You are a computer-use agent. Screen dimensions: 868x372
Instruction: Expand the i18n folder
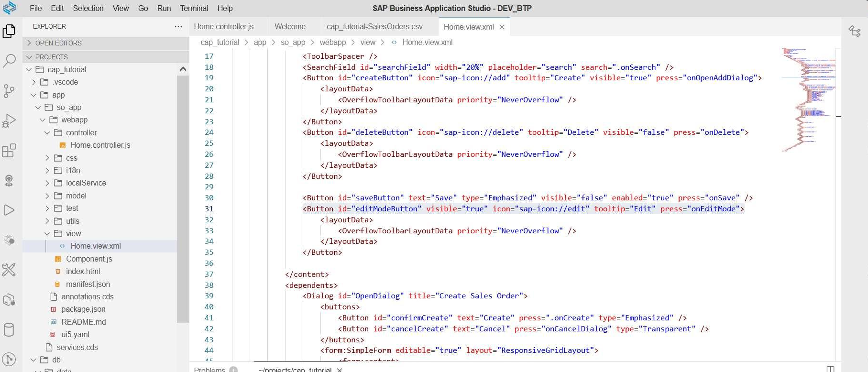(x=73, y=171)
